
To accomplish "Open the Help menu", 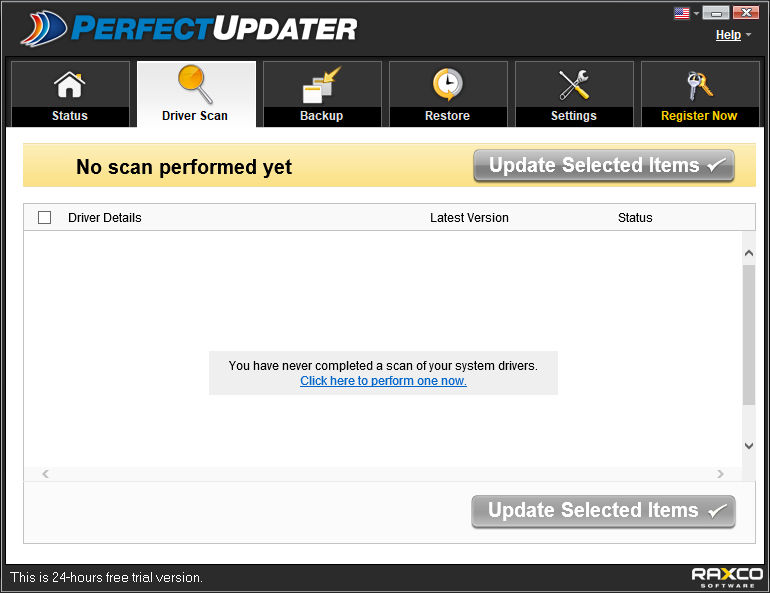I will (728, 35).
